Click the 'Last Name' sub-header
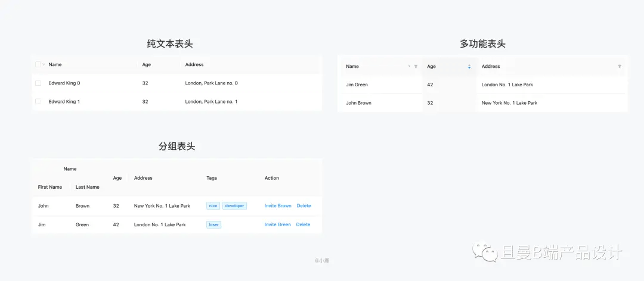Screen dimensions: 644x281 [88, 187]
